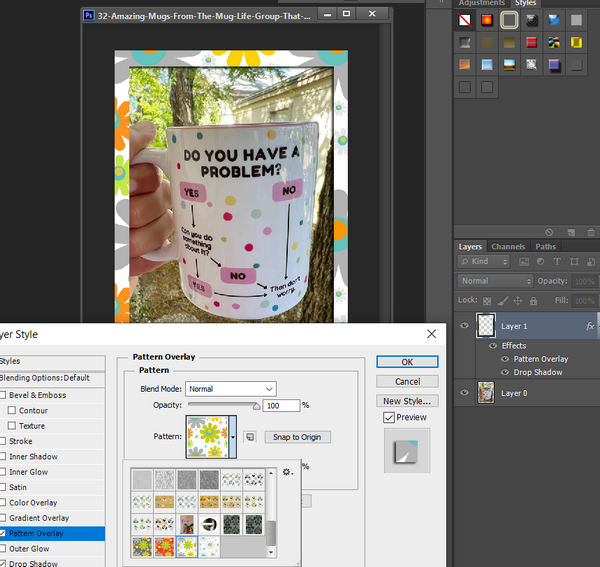
Task: Click the style preview thumbnail
Action: tap(407, 451)
